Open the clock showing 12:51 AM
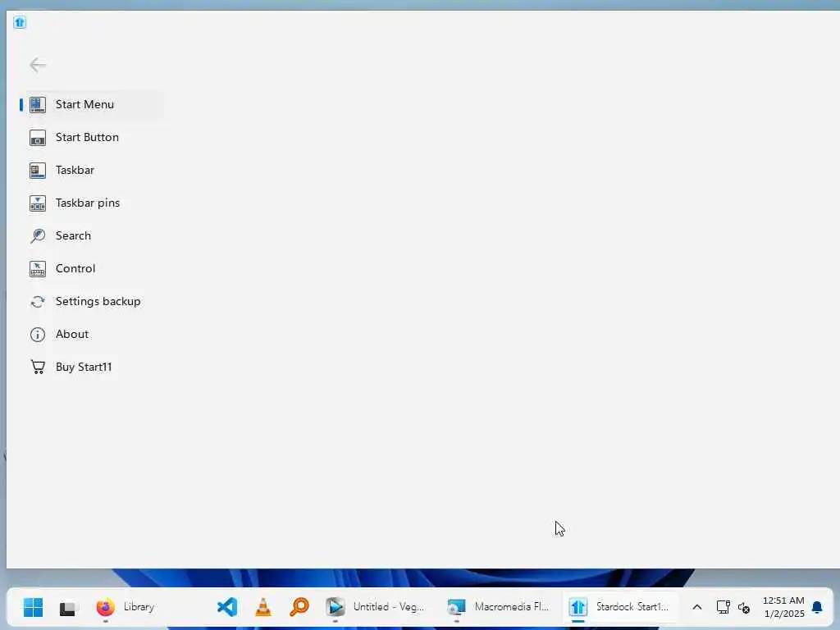The height and width of the screenshot is (630, 840). coord(783,607)
